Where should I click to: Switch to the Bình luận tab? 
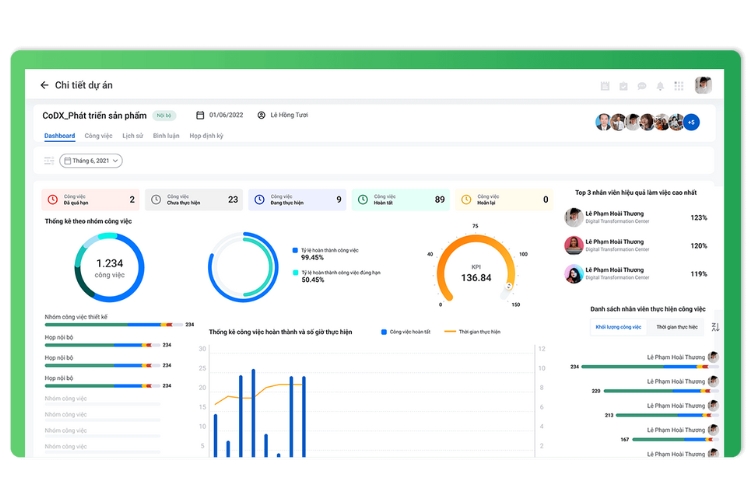166,135
